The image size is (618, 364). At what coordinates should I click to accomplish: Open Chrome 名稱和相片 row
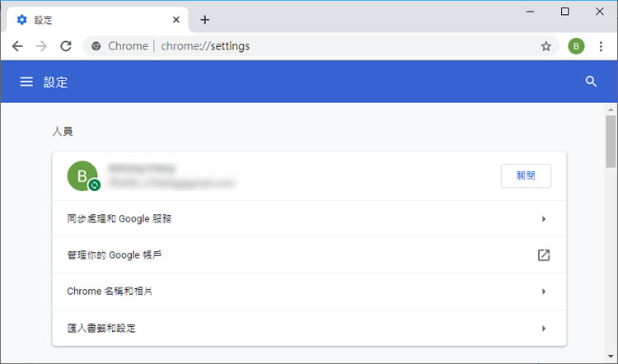coord(309,292)
